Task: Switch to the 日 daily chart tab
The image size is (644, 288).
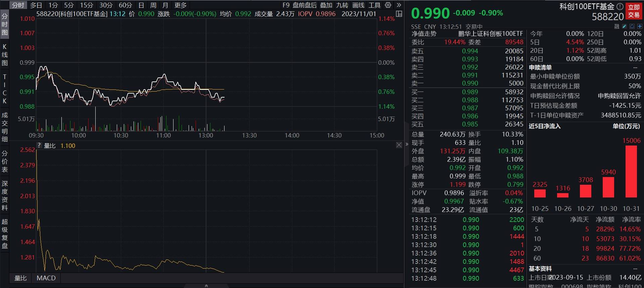Action: pos(141,5)
